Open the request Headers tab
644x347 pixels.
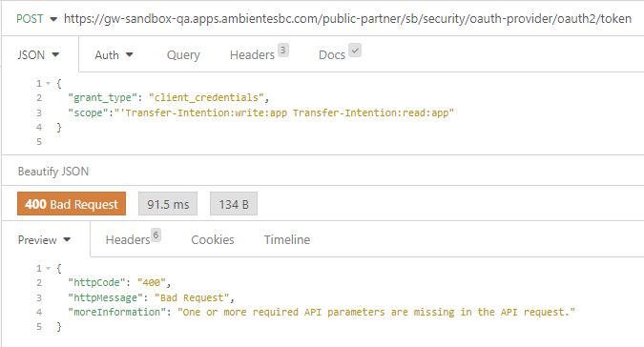point(252,55)
